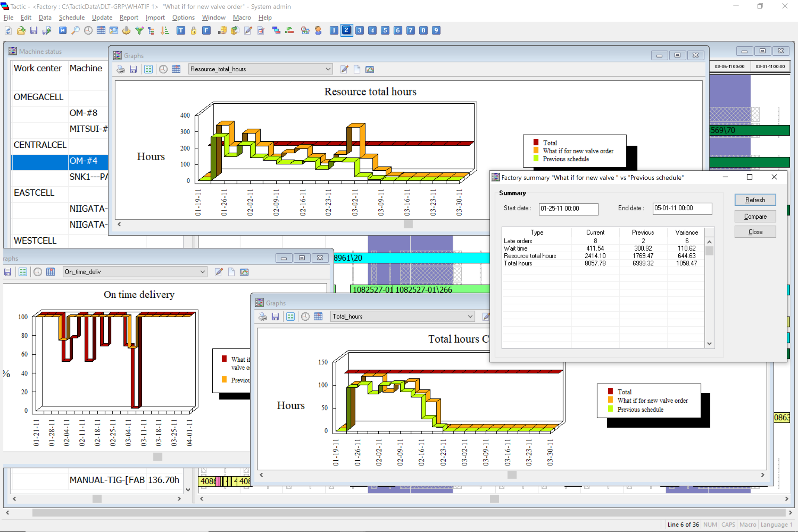Open the Resource_total_hours graph dropdown
Screen dimensions: 798x532
click(x=328, y=69)
